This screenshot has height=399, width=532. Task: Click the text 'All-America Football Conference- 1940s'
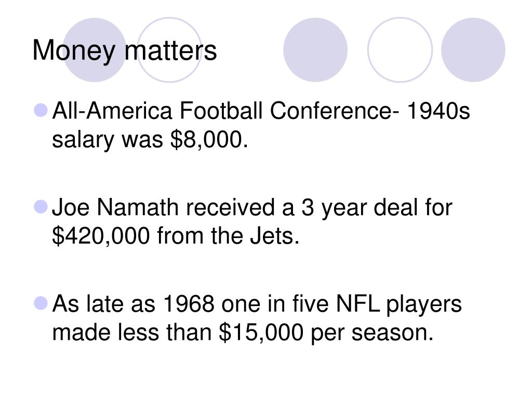pyautogui.click(x=261, y=111)
